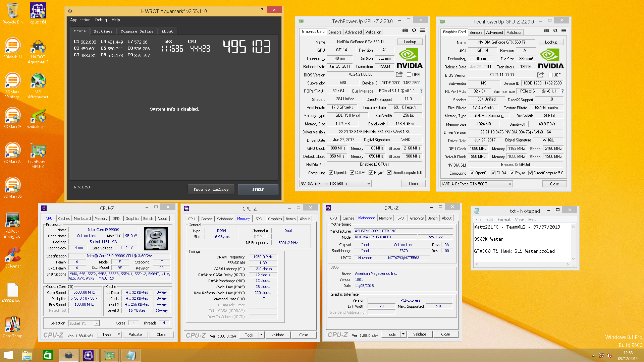This screenshot has width=644, height=362.
Task: Expand Tools dropdown arrow in CPU-Z CPU window
Action: (x=119, y=335)
